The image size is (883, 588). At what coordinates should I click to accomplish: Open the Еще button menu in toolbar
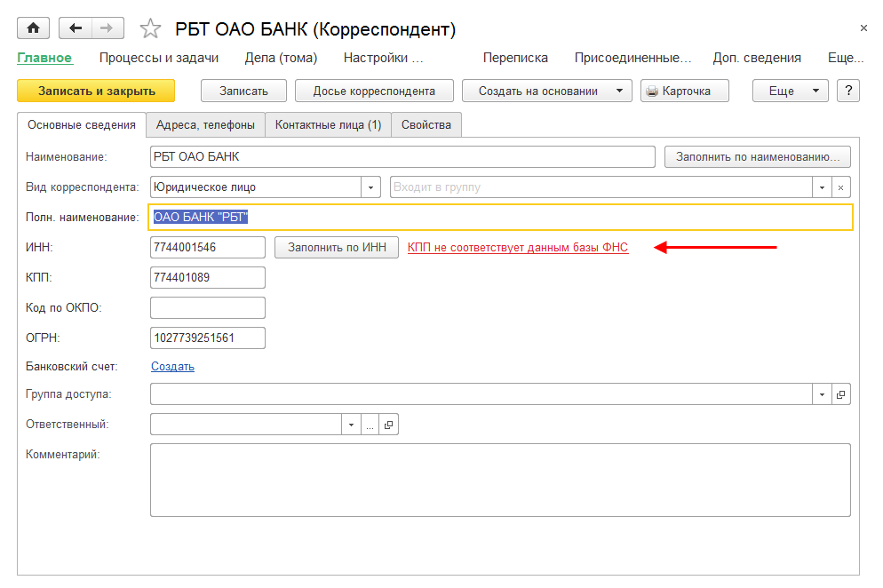(x=790, y=91)
